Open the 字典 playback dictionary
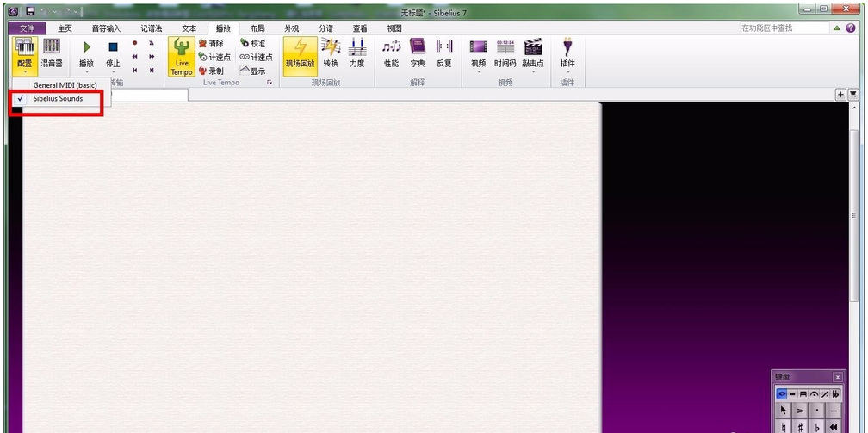 coord(418,53)
